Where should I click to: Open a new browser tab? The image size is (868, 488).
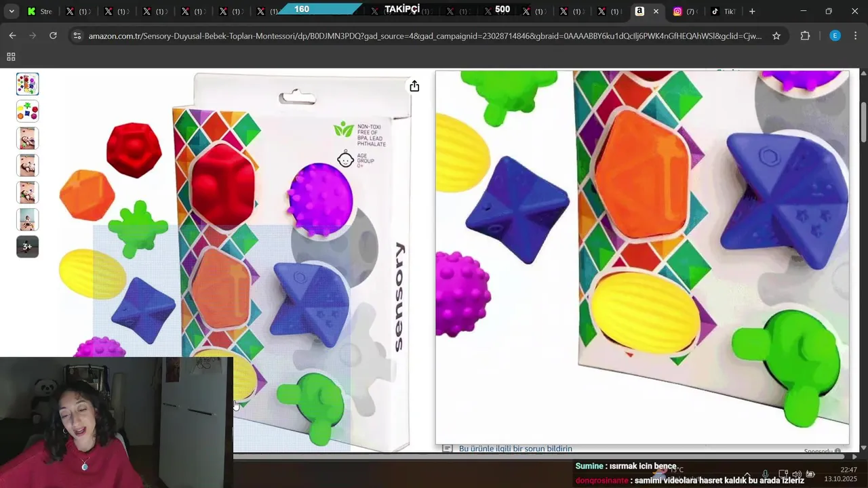click(x=752, y=12)
